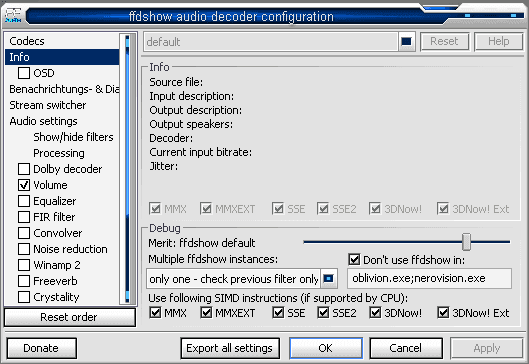
Task: Click the Apply button
Action: [x=487, y=348]
